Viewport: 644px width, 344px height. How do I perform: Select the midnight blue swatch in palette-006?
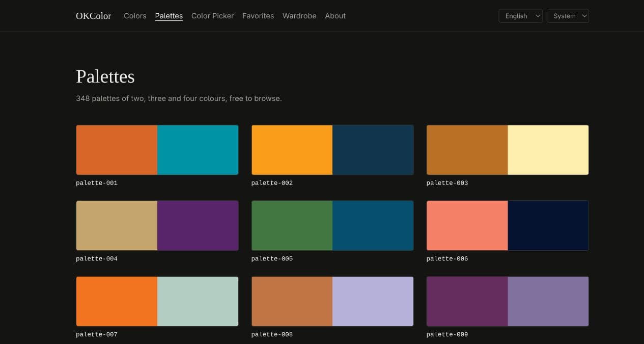548,225
